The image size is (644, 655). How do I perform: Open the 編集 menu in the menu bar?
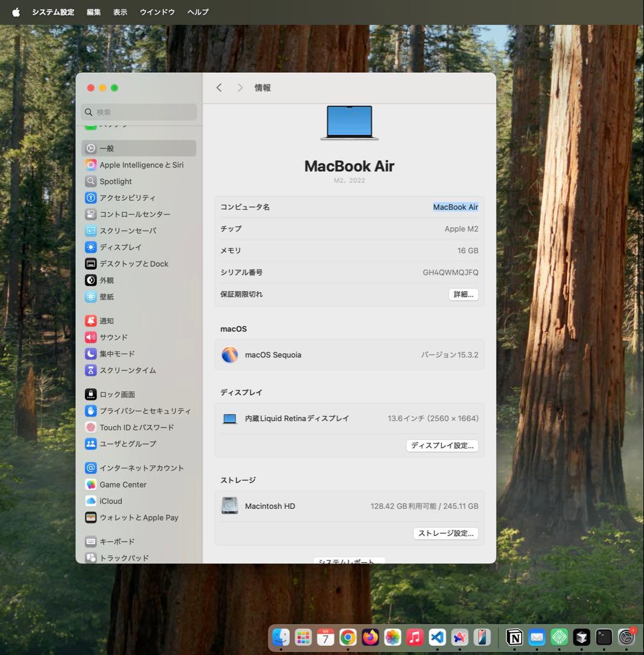pyautogui.click(x=93, y=12)
